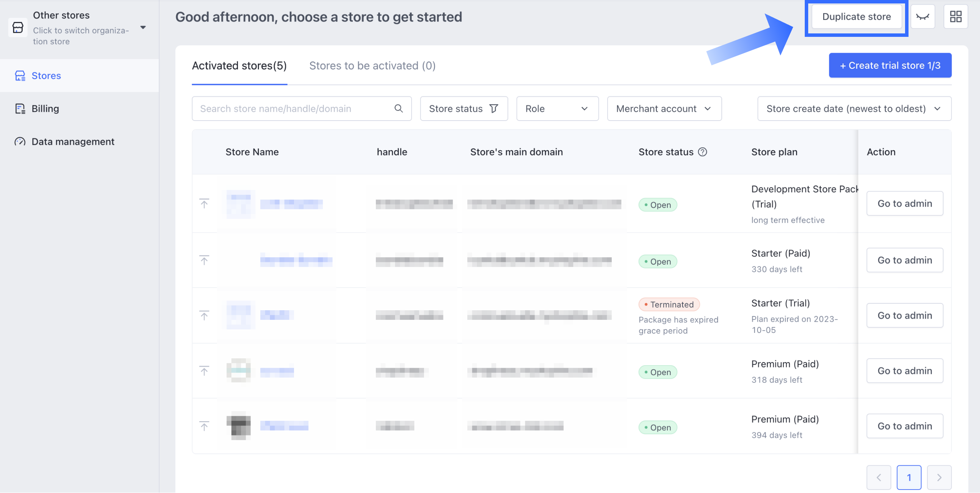This screenshot has width=980, height=493.
Task: Switch to Stores to be activated tab
Action: tap(372, 66)
